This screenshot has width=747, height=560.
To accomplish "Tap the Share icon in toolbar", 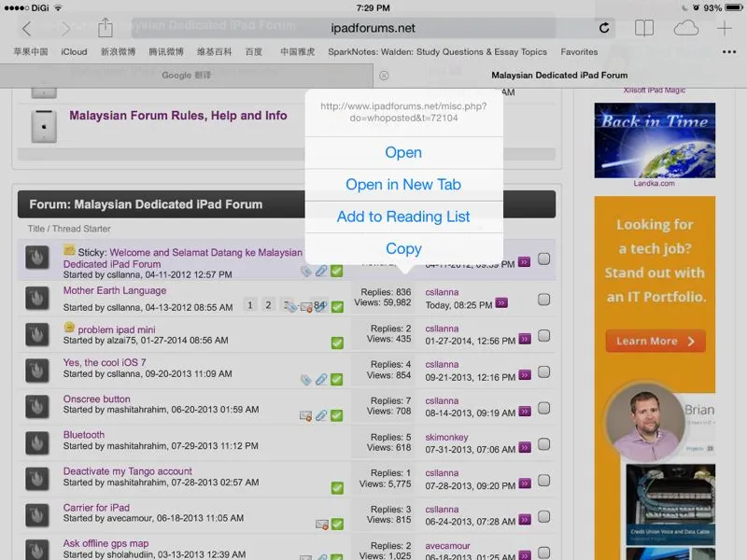I will click(x=106, y=28).
